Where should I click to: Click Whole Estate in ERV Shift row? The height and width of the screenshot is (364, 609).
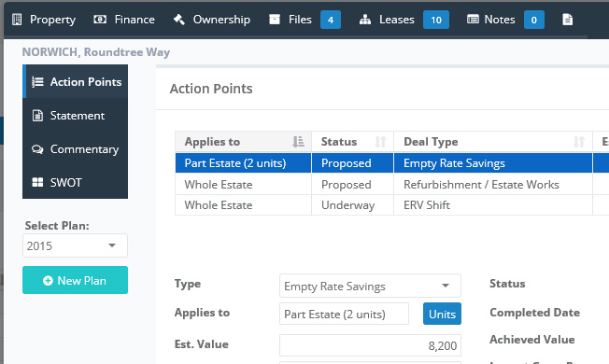point(243,205)
